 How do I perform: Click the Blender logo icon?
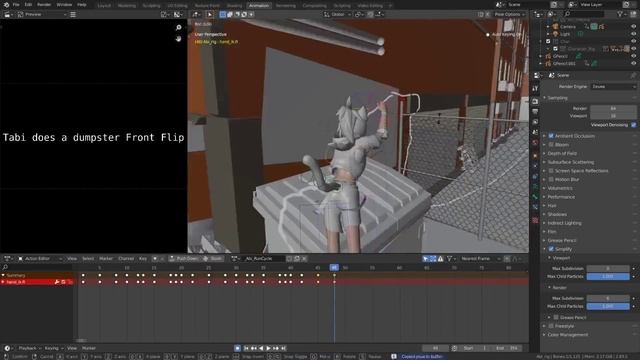click(x=6, y=5)
